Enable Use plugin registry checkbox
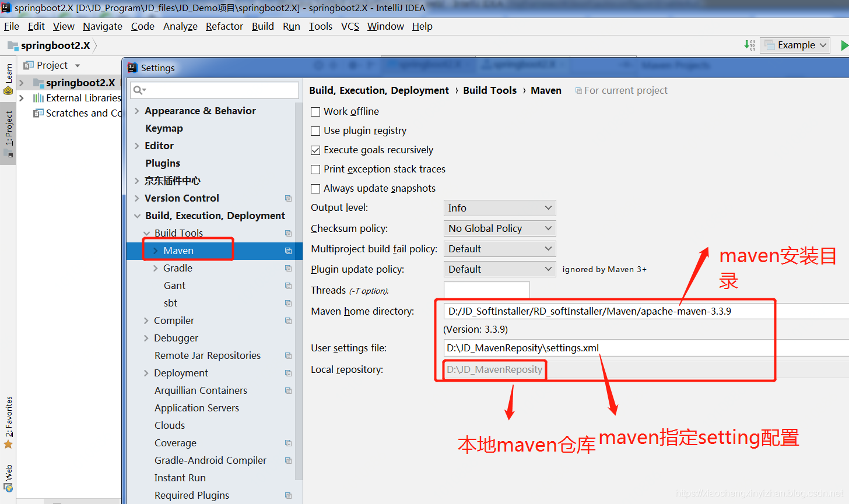This screenshot has height=504, width=849. point(315,131)
